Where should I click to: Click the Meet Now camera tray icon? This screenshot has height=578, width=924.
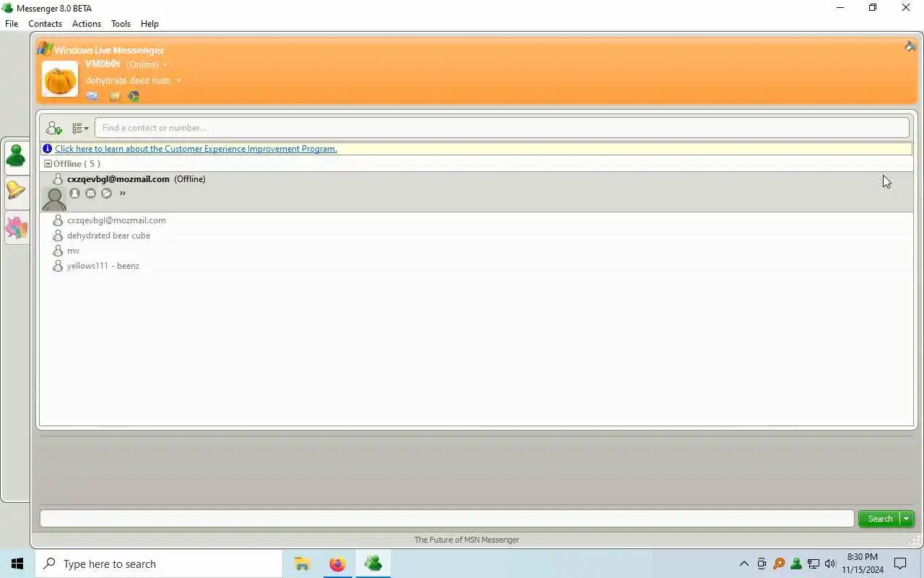[762, 564]
